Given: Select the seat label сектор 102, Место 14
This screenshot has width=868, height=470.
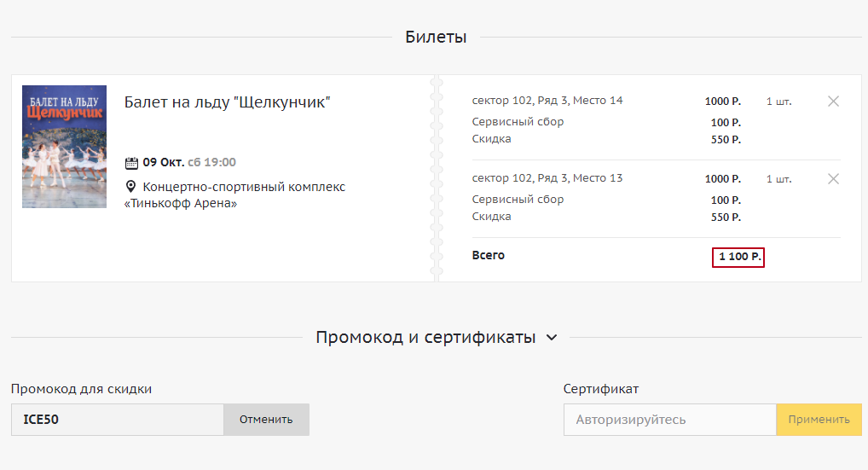Looking at the screenshot, I should click(547, 101).
